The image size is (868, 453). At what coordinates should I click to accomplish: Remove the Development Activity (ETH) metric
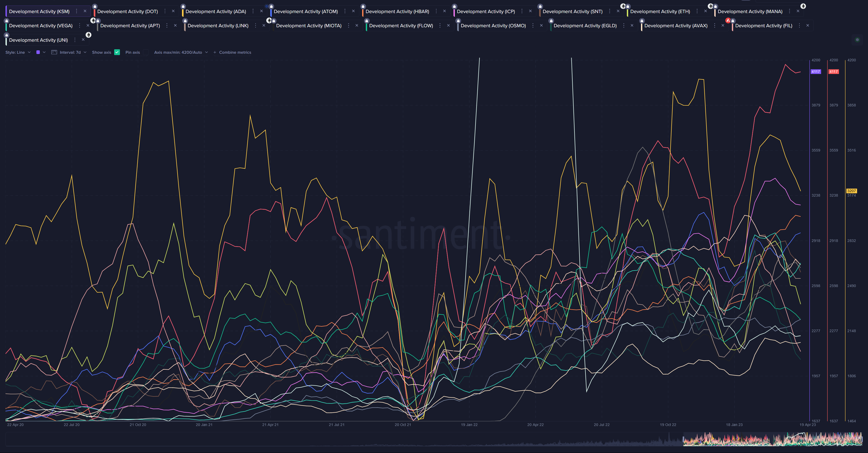click(x=705, y=11)
